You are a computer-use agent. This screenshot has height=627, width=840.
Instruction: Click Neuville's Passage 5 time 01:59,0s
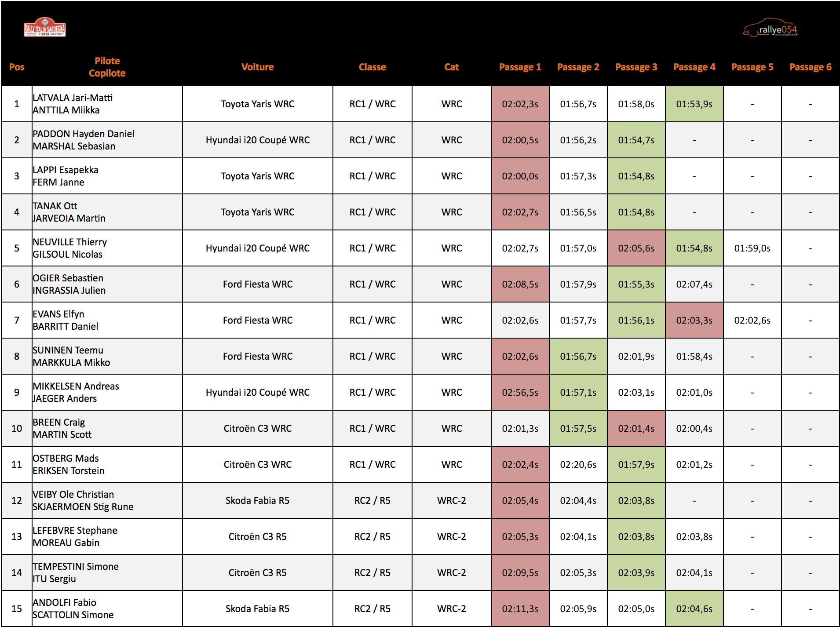click(752, 248)
